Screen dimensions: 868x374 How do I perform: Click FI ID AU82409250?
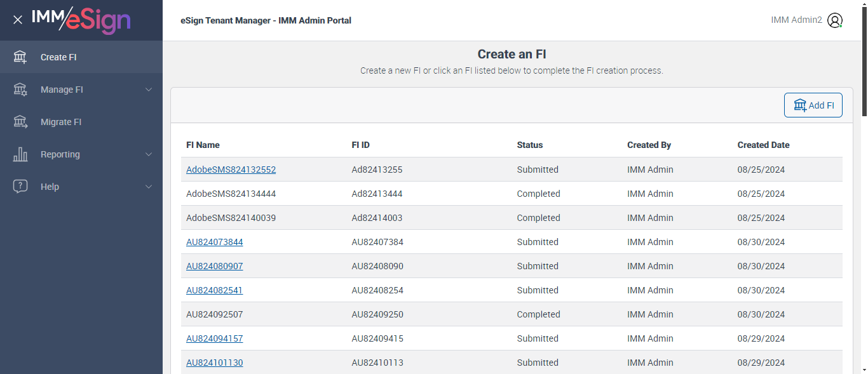pyautogui.click(x=377, y=314)
